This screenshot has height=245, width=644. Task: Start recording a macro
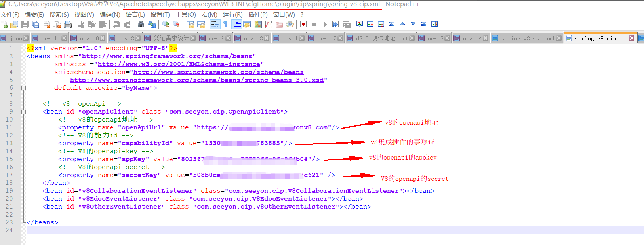tap(303, 25)
